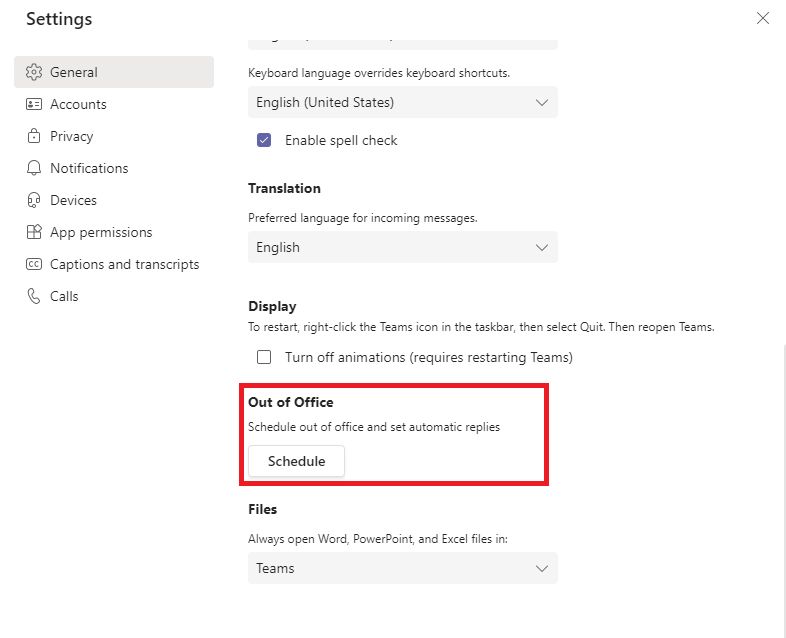Image resolution: width=786 pixels, height=638 pixels.
Task: Click the Notifications bell icon
Action: [x=34, y=168]
